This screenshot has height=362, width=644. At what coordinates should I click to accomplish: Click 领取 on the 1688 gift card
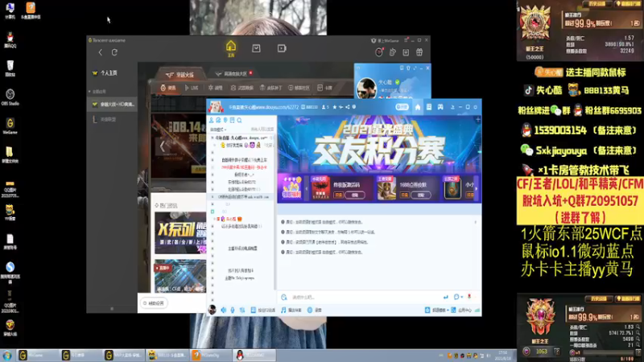point(421,195)
